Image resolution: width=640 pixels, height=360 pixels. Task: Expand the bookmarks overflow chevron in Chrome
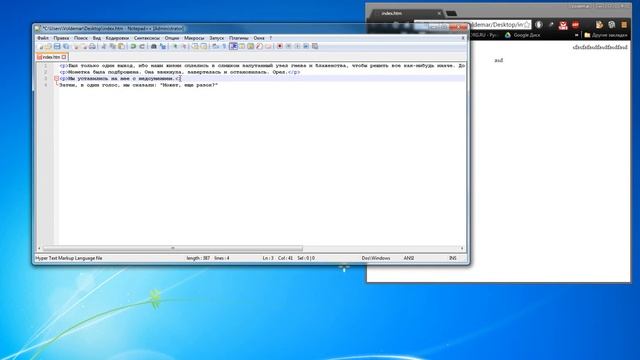coord(576,35)
